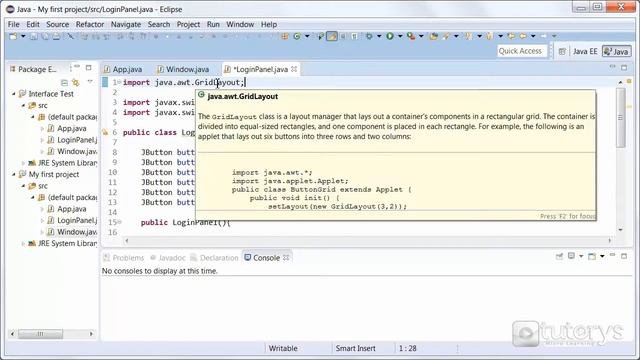Screen dimensions: 640x360
Task: Click the Debug bug icon
Action: (x=369, y=36)
